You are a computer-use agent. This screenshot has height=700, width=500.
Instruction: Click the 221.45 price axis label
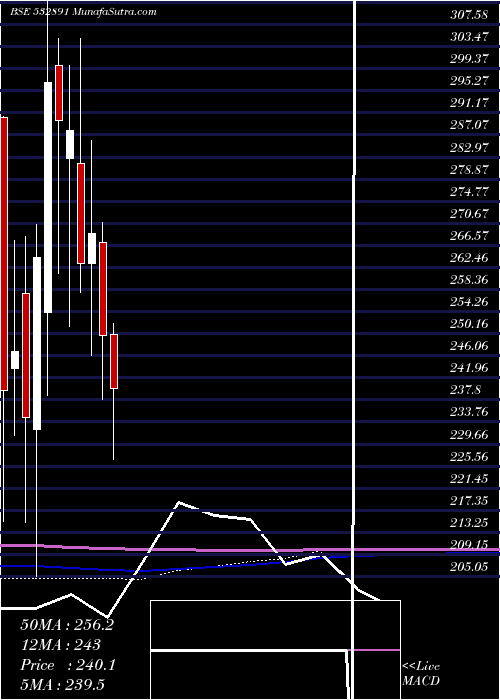[x=468, y=479]
